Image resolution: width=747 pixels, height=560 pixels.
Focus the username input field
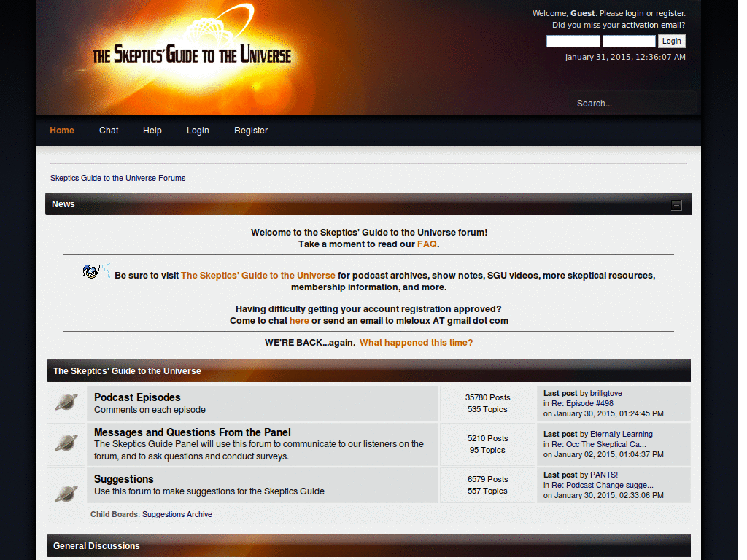573,41
